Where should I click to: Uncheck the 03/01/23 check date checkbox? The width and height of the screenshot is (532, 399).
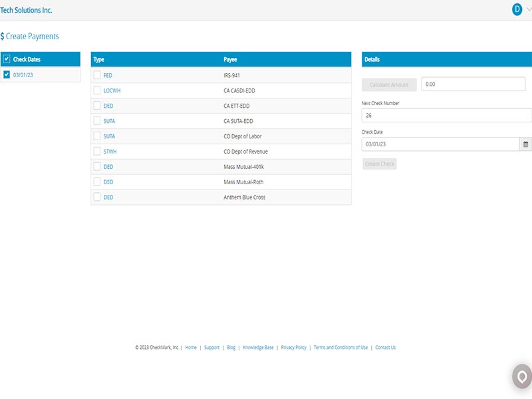tap(7, 74)
